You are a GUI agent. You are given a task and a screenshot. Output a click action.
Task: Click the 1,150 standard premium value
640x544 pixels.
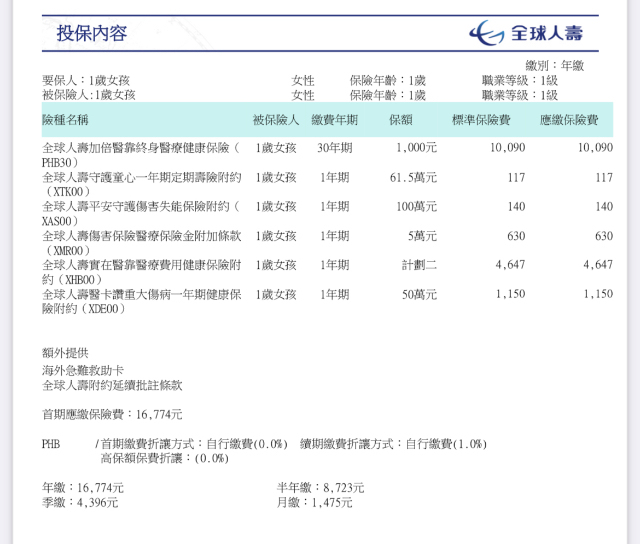(x=510, y=294)
